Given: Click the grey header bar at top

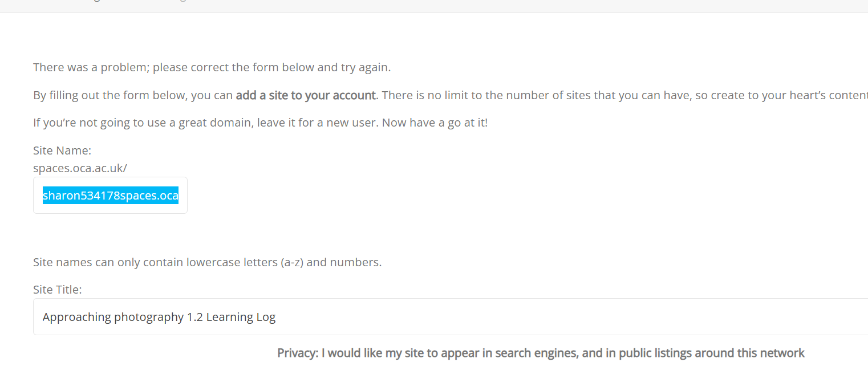Looking at the screenshot, I should click(433, 6).
